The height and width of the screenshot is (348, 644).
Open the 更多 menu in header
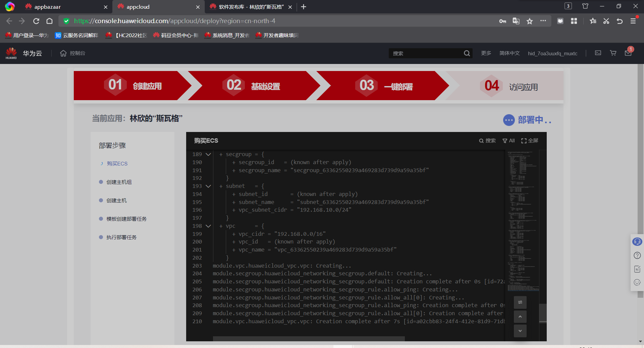click(486, 53)
